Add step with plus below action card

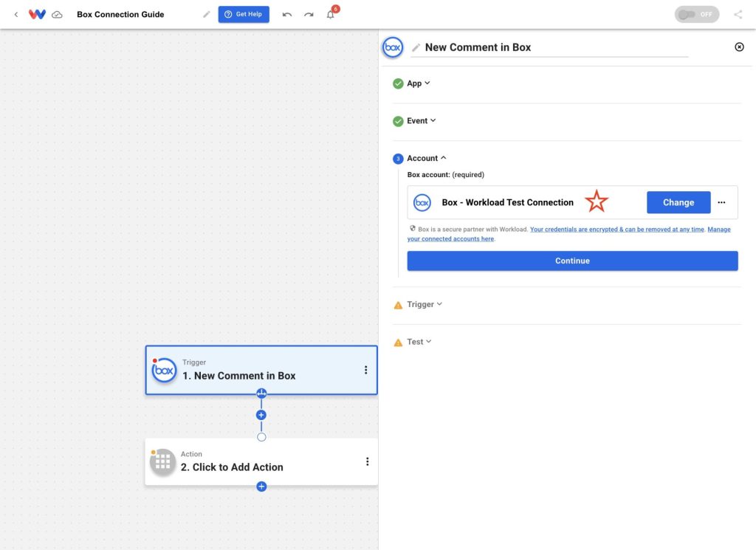point(261,487)
